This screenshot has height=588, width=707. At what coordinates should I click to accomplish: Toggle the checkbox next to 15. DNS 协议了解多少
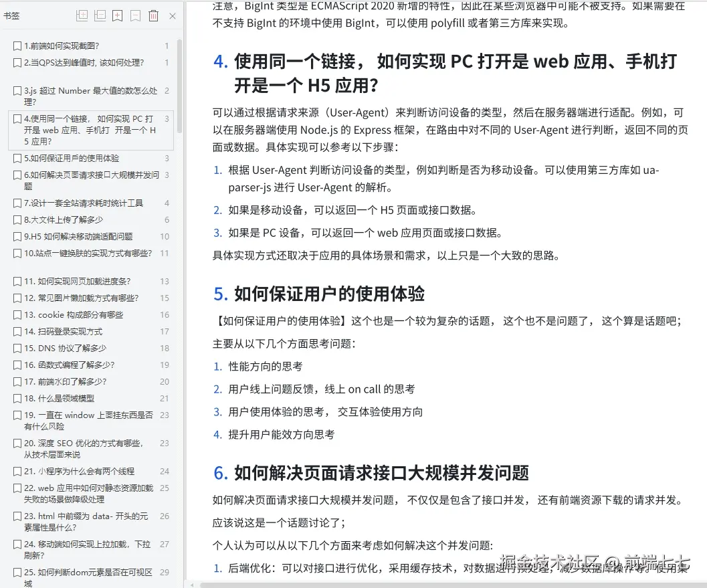(x=16, y=349)
